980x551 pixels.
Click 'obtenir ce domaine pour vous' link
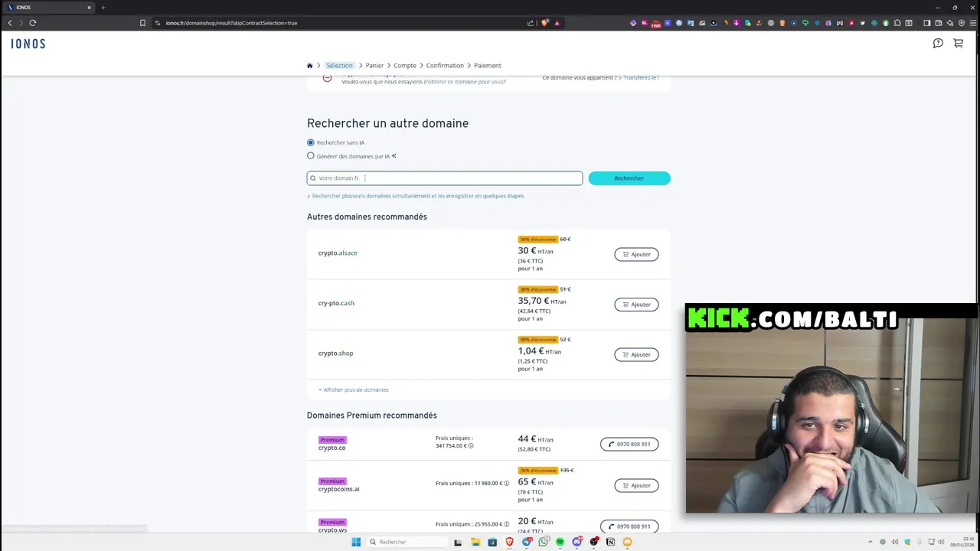pyautogui.click(x=464, y=82)
